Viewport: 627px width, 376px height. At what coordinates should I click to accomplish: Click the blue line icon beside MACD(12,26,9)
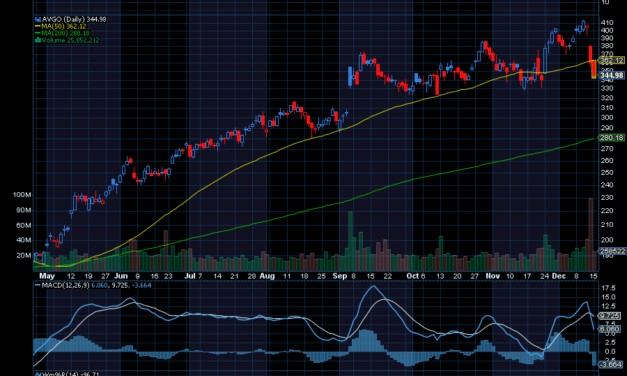[x=38, y=285]
